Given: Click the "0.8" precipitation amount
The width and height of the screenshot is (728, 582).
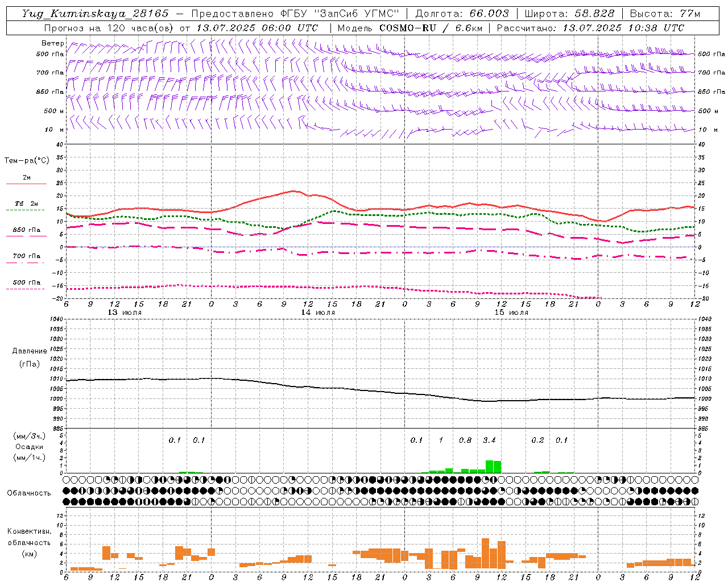Looking at the screenshot, I should tap(465, 440).
